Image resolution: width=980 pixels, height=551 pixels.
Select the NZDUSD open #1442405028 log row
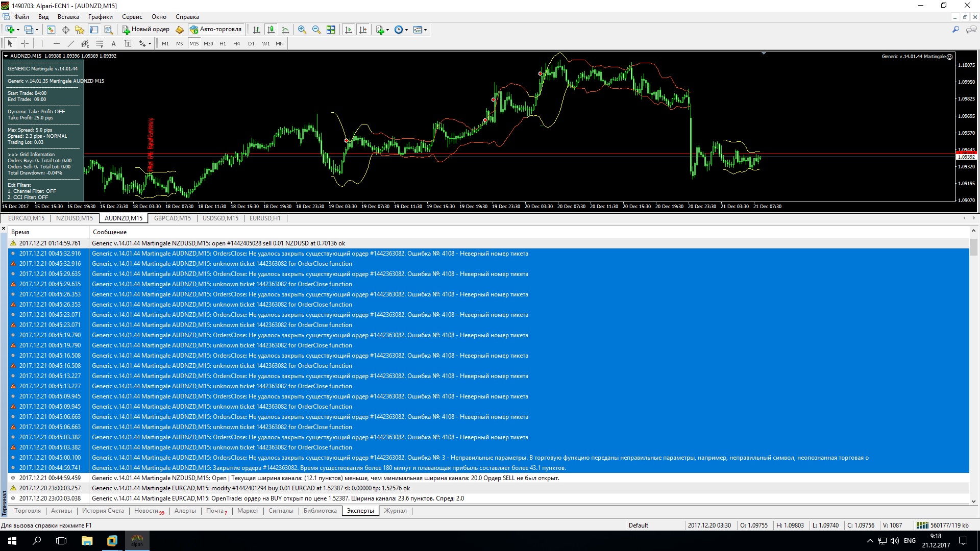(x=488, y=243)
